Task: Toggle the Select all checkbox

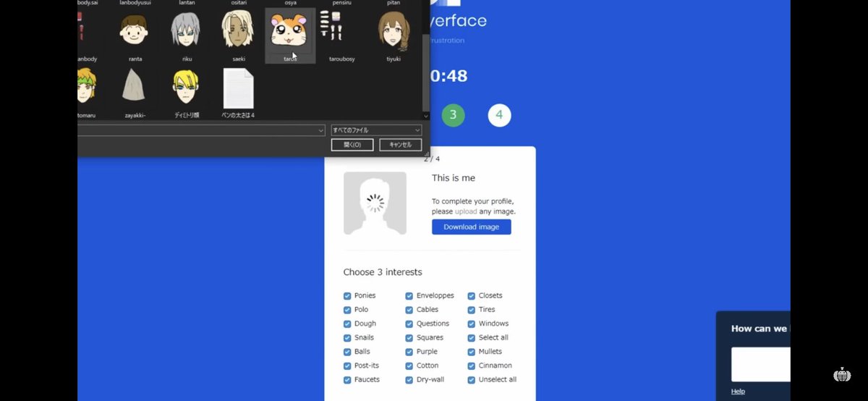Action: (472, 338)
